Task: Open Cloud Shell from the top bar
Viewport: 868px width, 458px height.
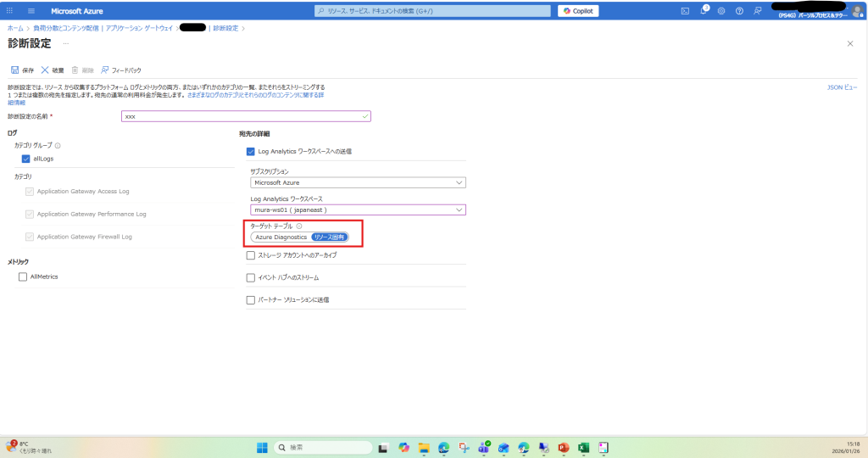Action: pyautogui.click(x=685, y=11)
